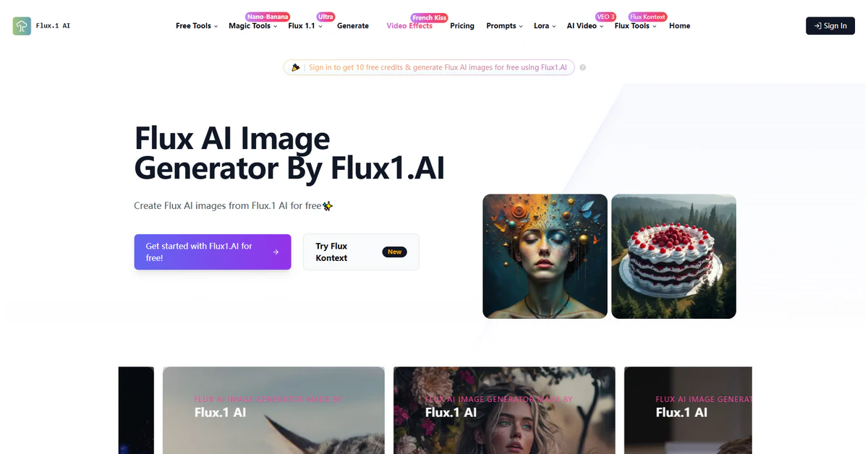Click the question mark help icon beside banner
Viewport: 868px width, 454px height.
583,67
